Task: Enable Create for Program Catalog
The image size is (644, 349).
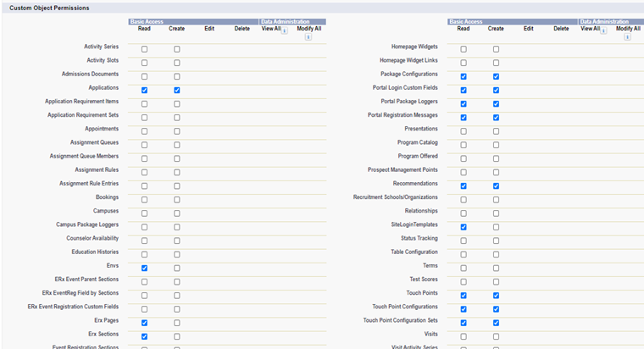Action: 496,145
